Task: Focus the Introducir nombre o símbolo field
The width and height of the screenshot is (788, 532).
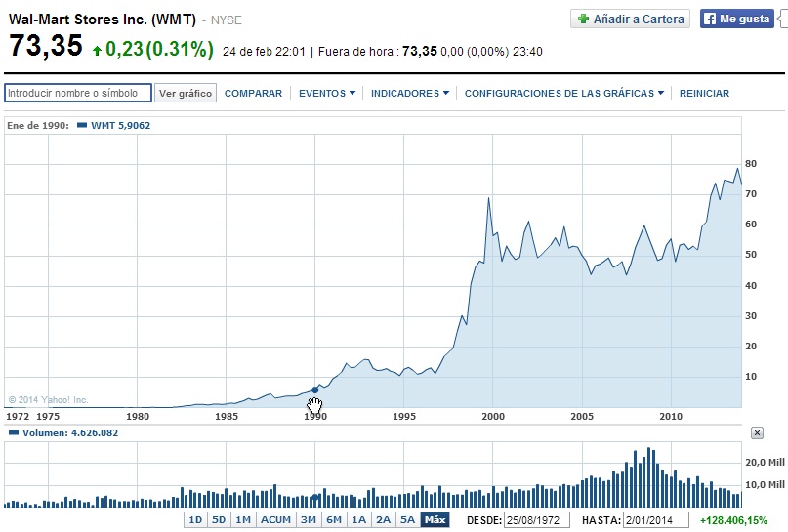Action: (x=78, y=93)
